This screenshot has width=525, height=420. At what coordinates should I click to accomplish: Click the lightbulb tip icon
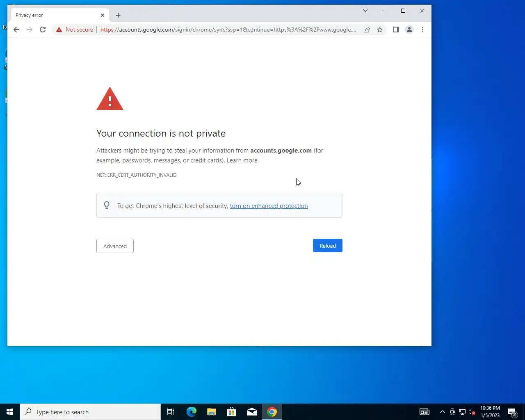(107, 205)
